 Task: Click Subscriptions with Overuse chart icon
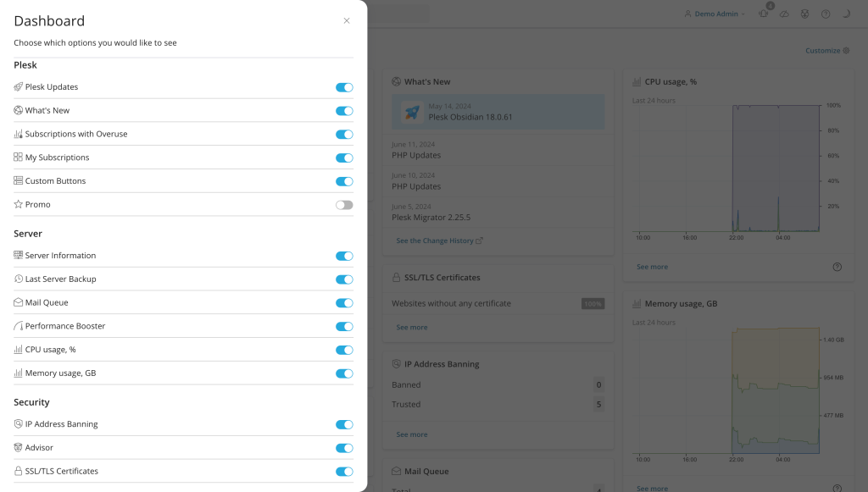point(19,134)
